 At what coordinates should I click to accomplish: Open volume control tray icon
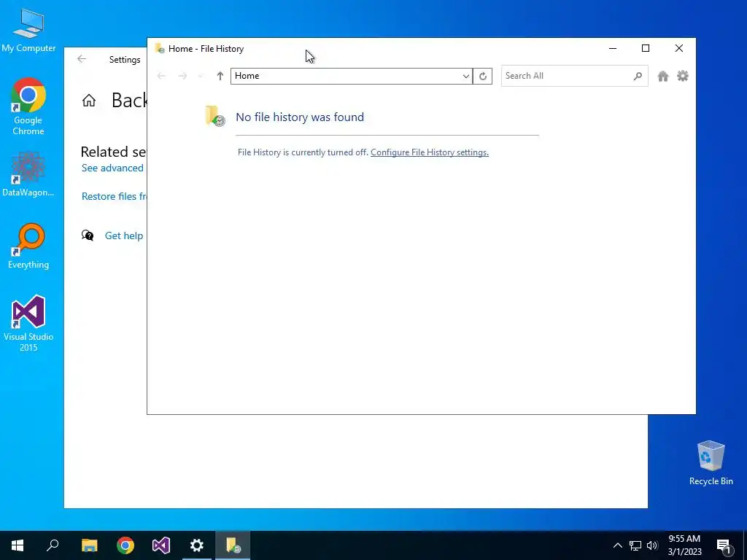click(x=652, y=545)
